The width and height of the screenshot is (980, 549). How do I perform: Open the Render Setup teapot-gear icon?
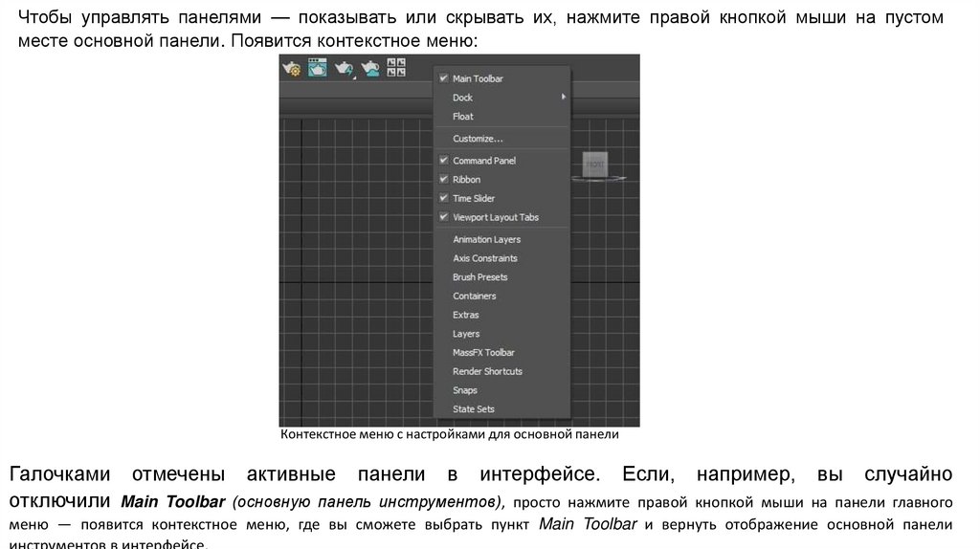(291, 68)
